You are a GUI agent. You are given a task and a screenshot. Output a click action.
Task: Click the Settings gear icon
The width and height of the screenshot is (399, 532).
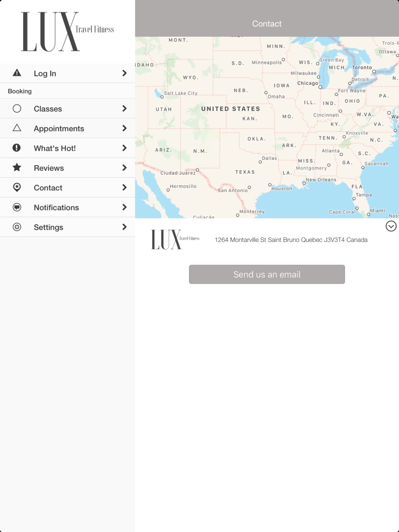[x=17, y=227]
